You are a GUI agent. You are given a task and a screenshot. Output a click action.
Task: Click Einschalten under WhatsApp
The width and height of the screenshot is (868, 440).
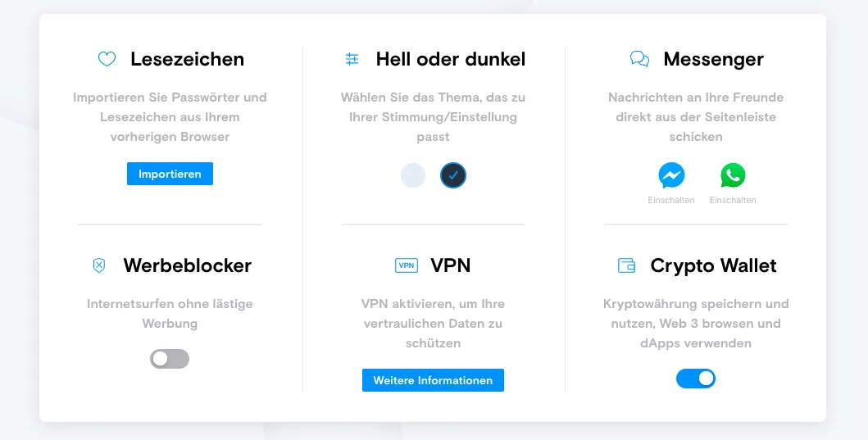coord(733,200)
